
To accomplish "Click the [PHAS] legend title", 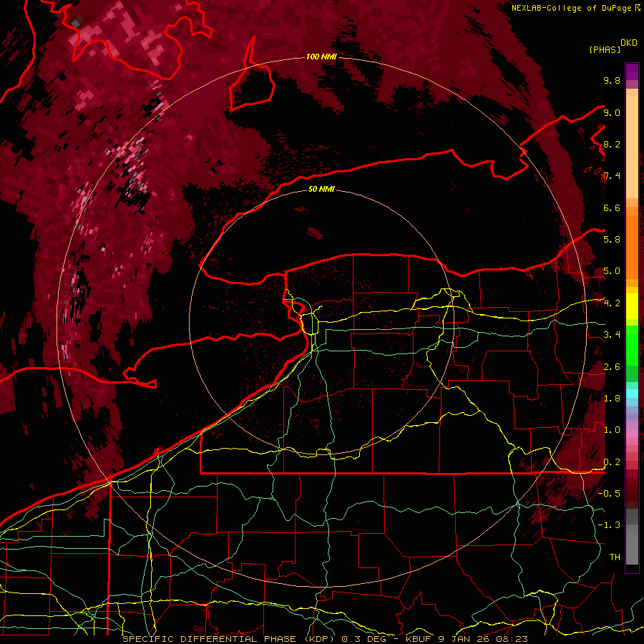I will 605,50.
